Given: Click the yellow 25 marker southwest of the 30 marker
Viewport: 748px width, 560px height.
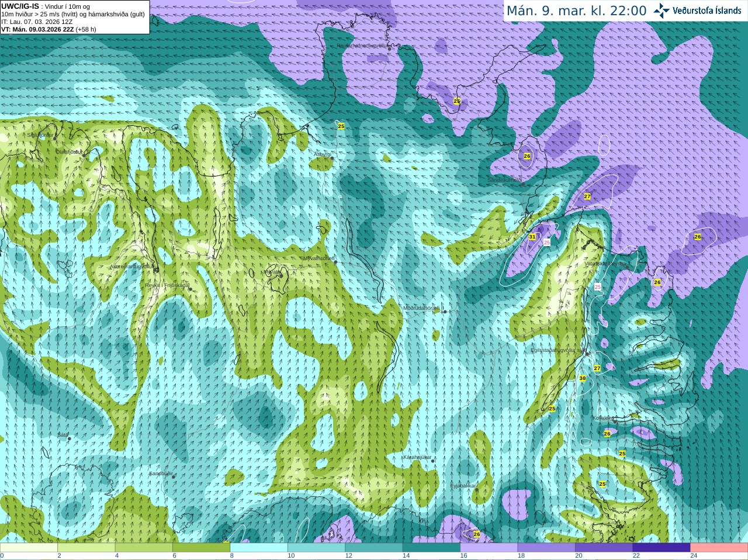Looking at the screenshot, I should pyautogui.click(x=552, y=409).
